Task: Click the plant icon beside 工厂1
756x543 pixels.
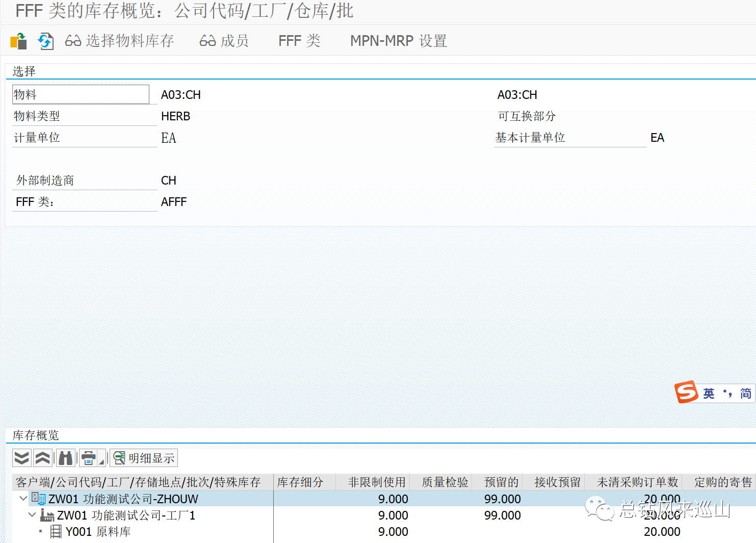Action: pos(47,515)
